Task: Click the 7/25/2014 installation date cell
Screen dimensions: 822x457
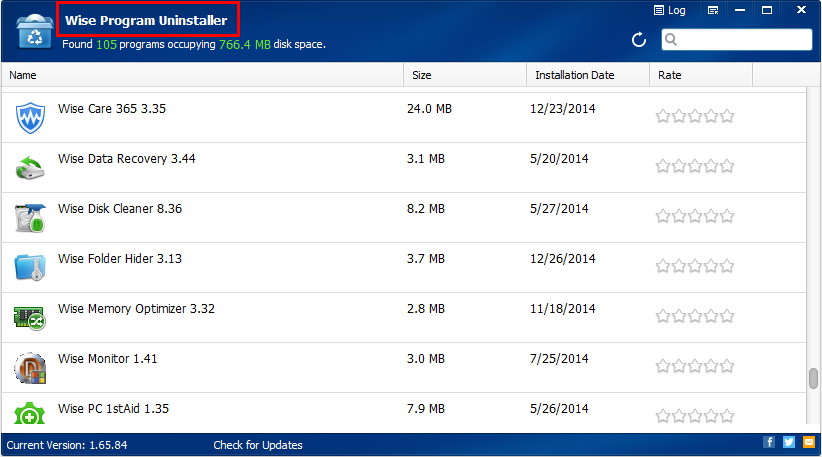Action: click(x=559, y=358)
